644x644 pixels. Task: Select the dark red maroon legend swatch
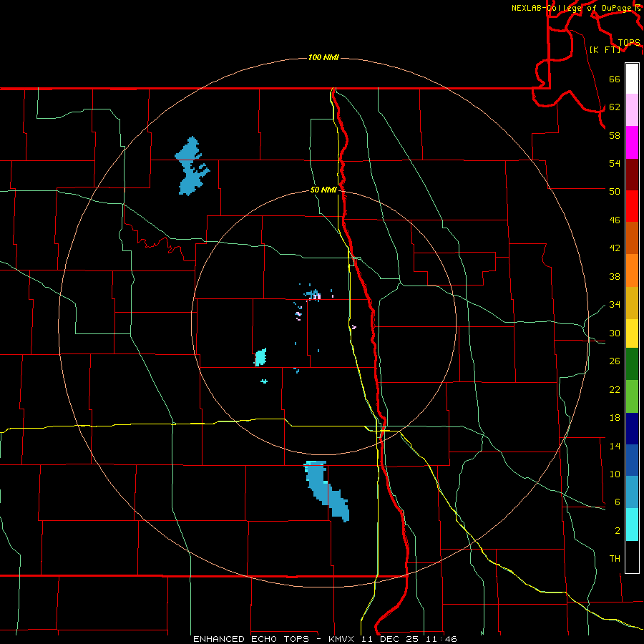[632, 174]
